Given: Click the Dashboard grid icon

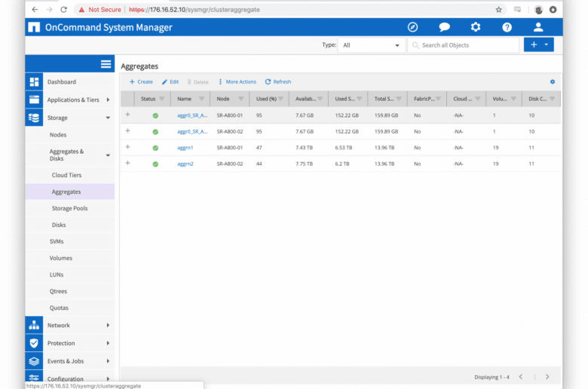Looking at the screenshot, I should pos(34,81).
